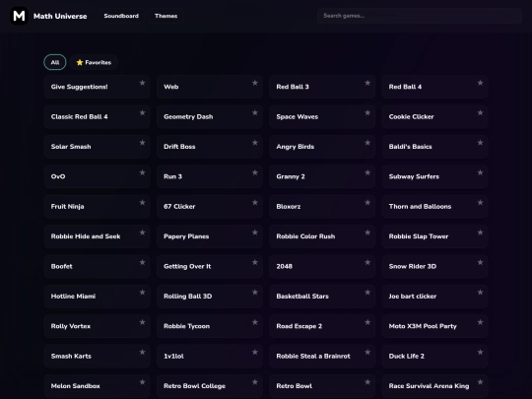Open the Give Suggestions! card
Screen dimensions: 532x399
click(x=97, y=87)
